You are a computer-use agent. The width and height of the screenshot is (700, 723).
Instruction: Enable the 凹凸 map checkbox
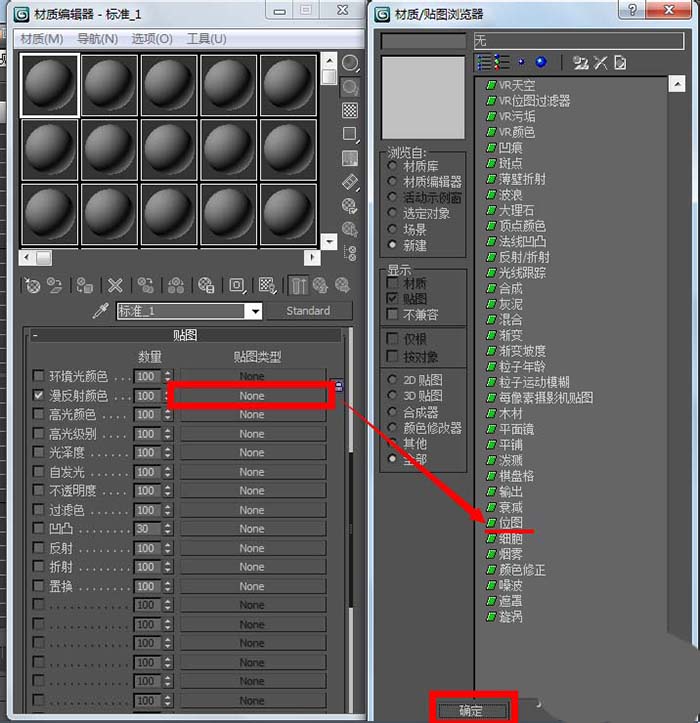39,528
